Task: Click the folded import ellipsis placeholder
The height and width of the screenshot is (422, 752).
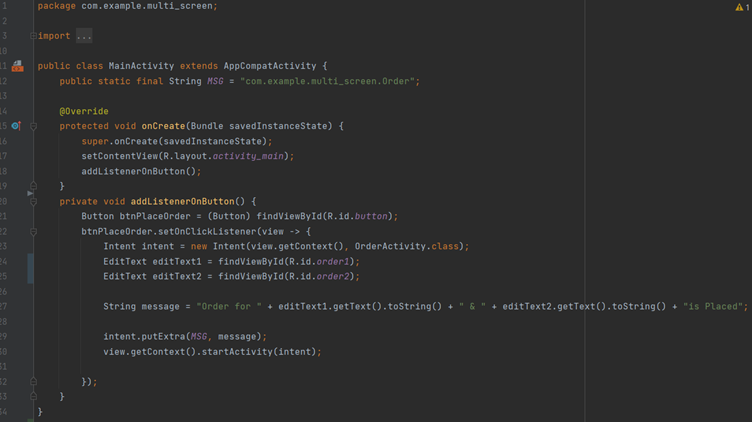Action: pyautogui.click(x=84, y=36)
